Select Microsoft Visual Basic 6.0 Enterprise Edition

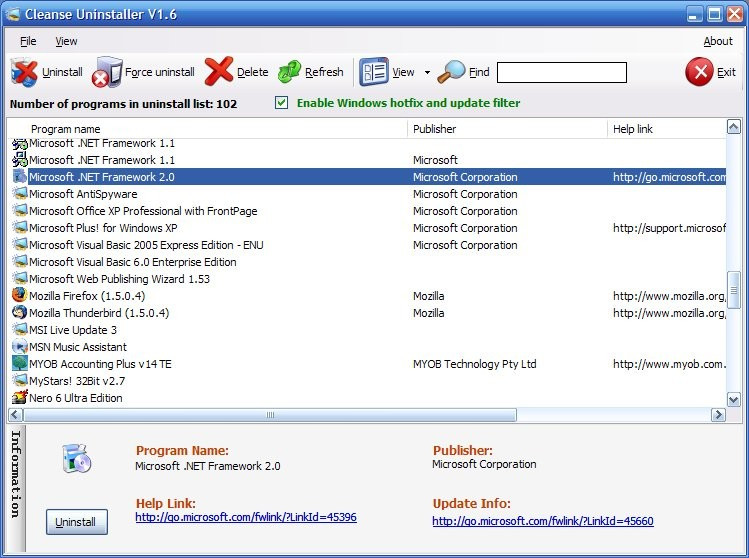[133, 262]
